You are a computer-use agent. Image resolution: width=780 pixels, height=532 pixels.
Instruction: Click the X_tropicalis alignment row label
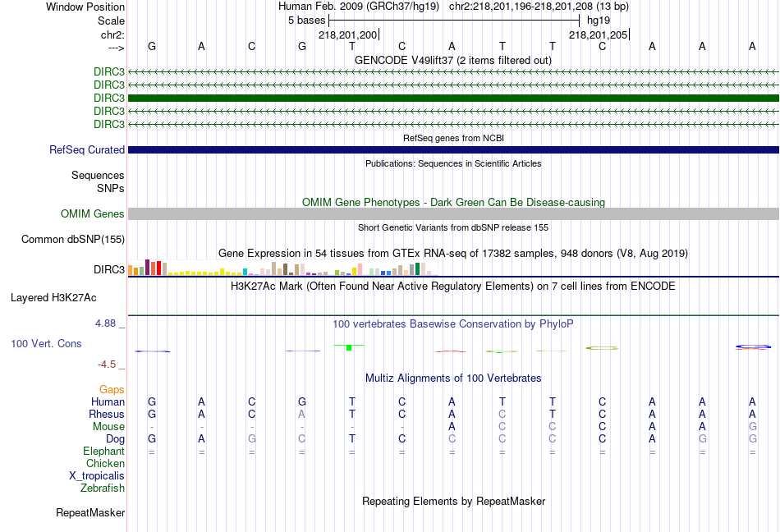(x=97, y=476)
